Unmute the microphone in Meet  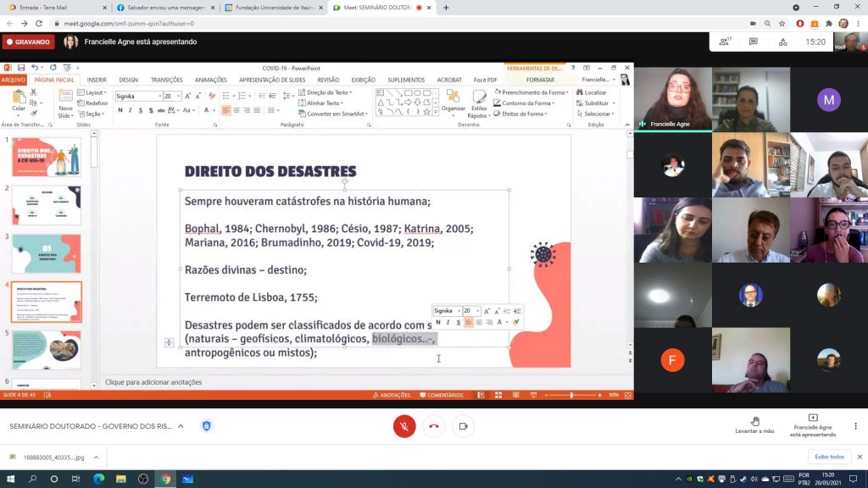click(404, 426)
